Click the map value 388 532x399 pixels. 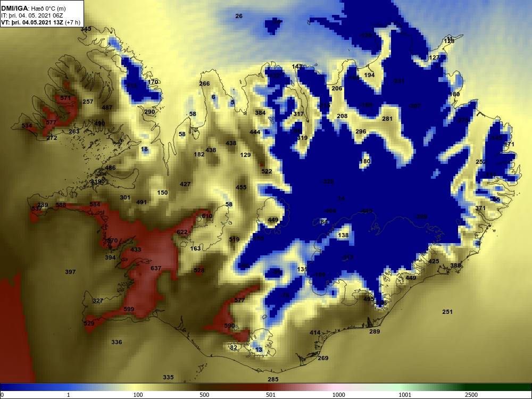456,265
